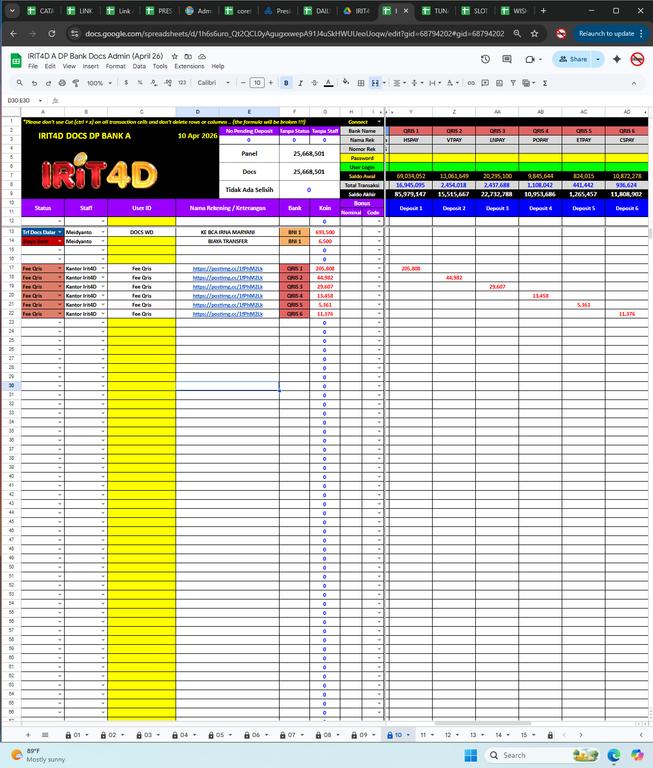This screenshot has height=768, width=653.
Task: Open fill color picker
Action: coord(346,83)
